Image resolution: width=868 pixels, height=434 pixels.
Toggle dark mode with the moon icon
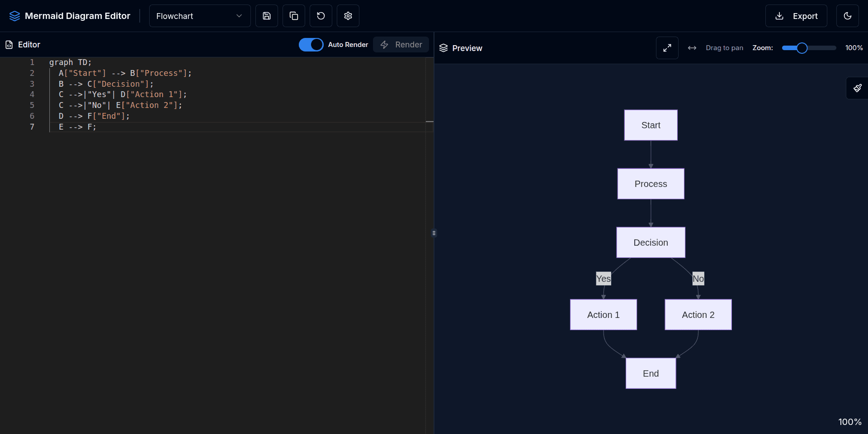848,16
